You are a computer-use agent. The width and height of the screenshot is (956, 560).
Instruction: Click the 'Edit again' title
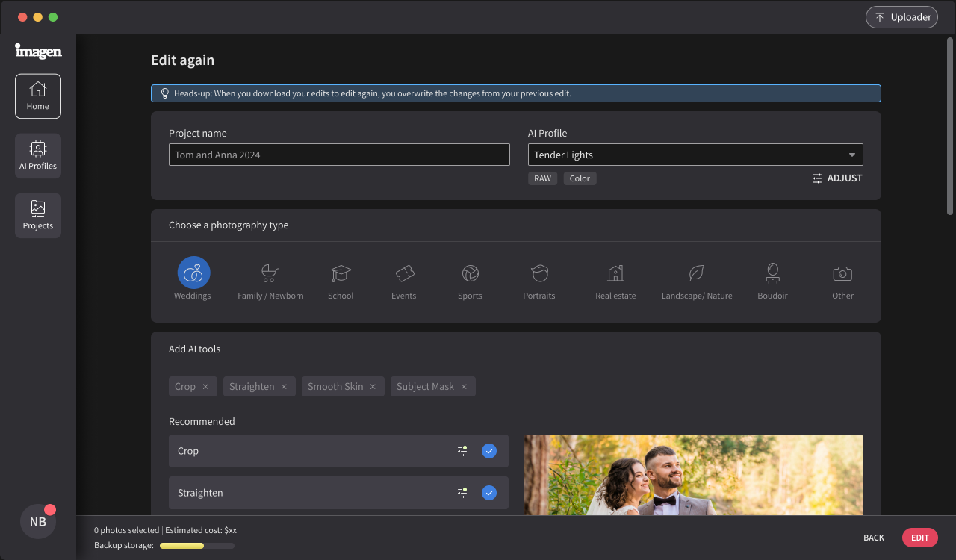click(x=182, y=60)
